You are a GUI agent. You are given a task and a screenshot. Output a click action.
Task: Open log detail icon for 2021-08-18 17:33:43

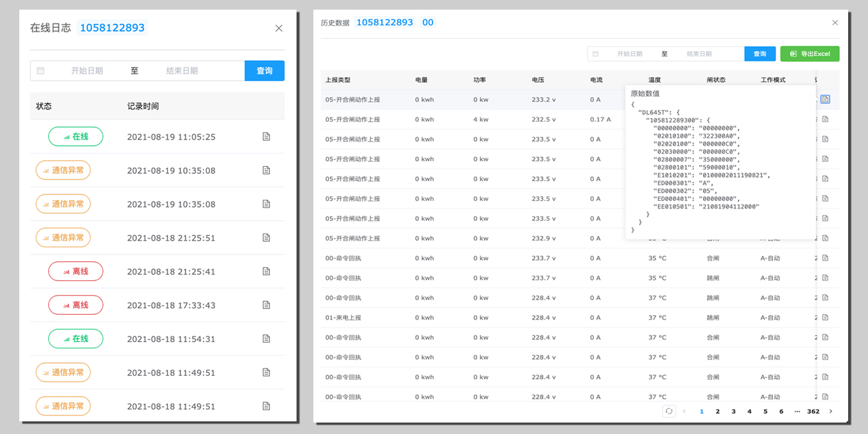pyautogui.click(x=266, y=305)
